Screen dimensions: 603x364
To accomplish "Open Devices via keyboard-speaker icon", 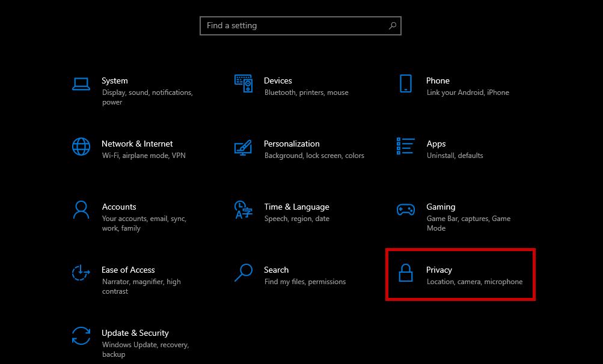I will coord(243,83).
